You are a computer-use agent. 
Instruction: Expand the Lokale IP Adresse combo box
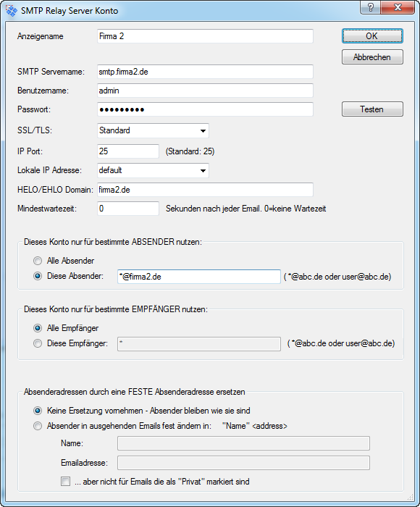pyautogui.click(x=153, y=170)
